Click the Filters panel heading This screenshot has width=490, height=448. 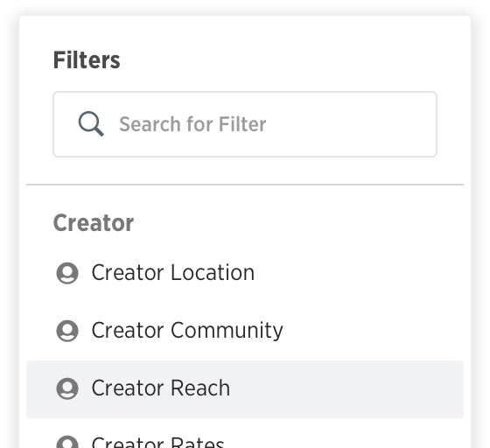click(x=87, y=60)
